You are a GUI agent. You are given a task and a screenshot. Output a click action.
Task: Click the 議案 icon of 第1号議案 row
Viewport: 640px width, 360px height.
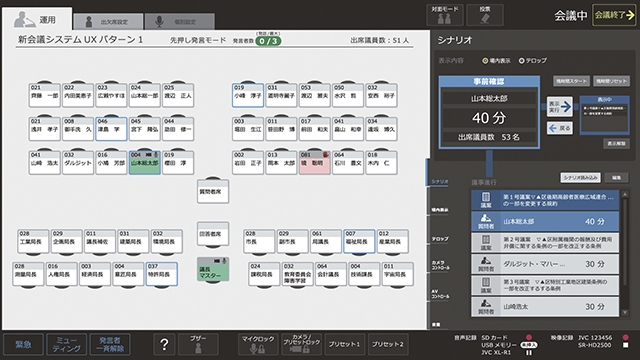click(x=486, y=200)
